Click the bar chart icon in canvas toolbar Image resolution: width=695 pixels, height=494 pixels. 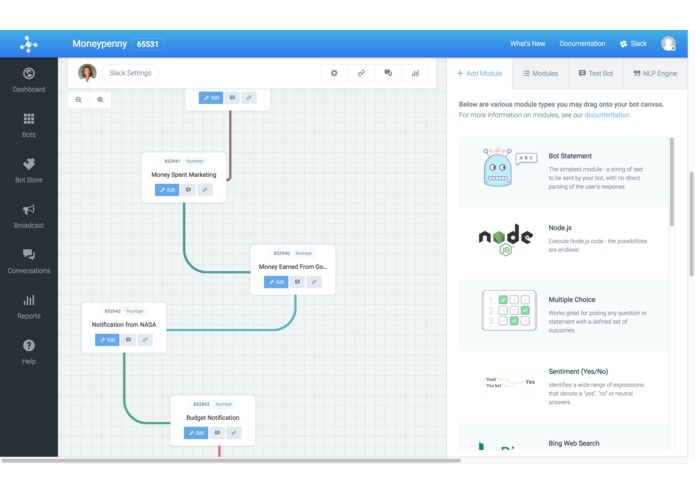pyautogui.click(x=415, y=73)
